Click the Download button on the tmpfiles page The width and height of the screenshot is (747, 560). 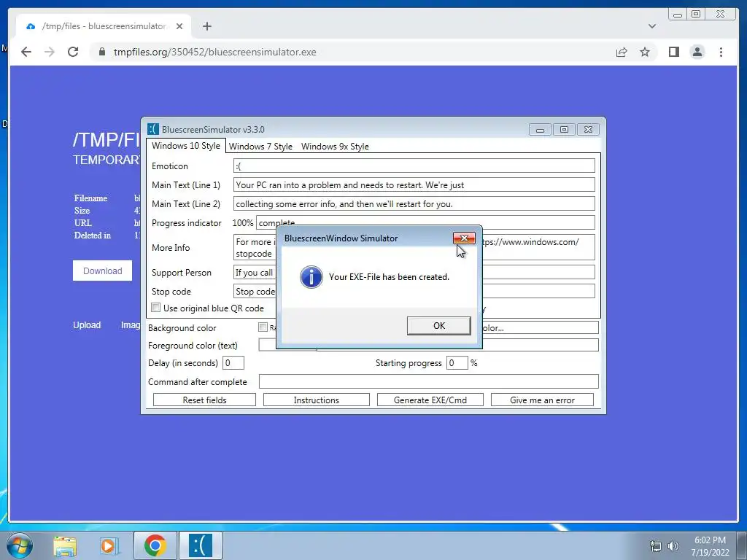coord(102,271)
